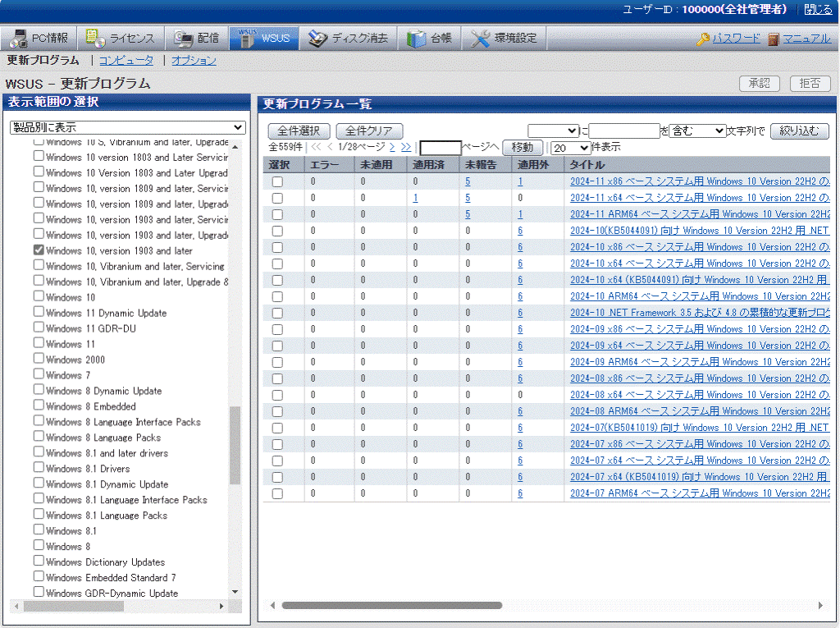
Task: Click 未報告 count 5 in 2024-11 ARM64 row
Action: click(468, 214)
